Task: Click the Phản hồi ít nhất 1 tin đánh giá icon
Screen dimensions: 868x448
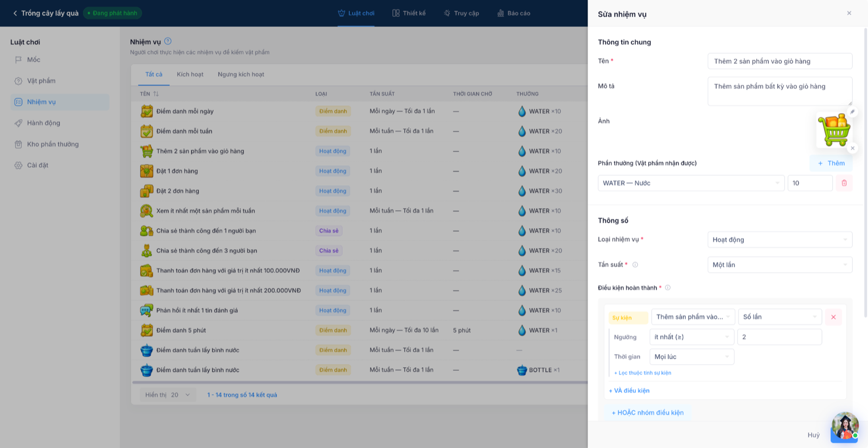Action: click(x=146, y=311)
